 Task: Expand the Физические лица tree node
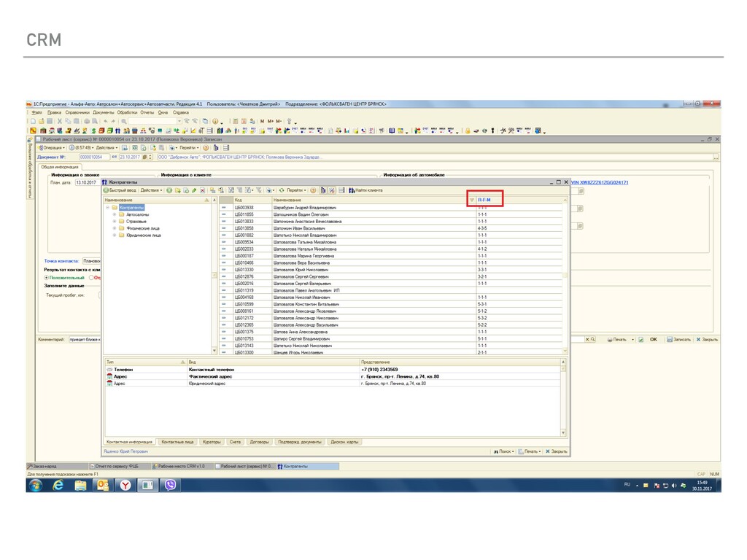pyautogui.click(x=115, y=228)
